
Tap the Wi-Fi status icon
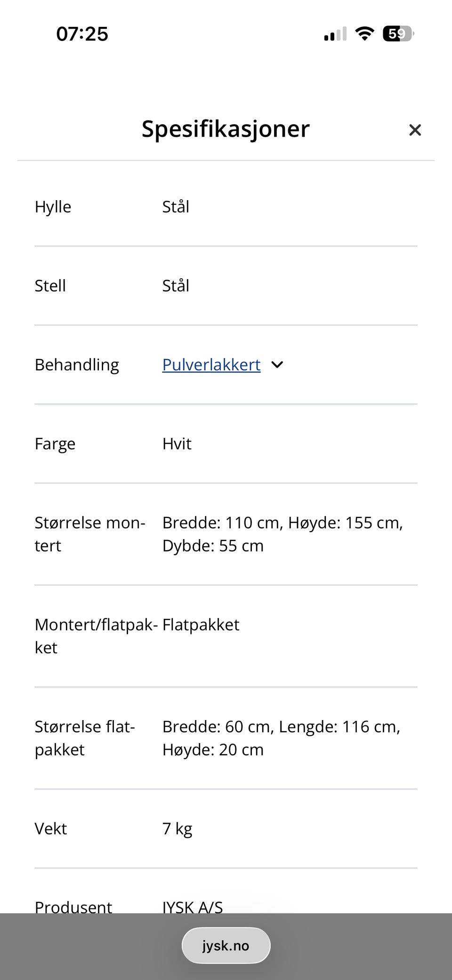(x=364, y=34)
